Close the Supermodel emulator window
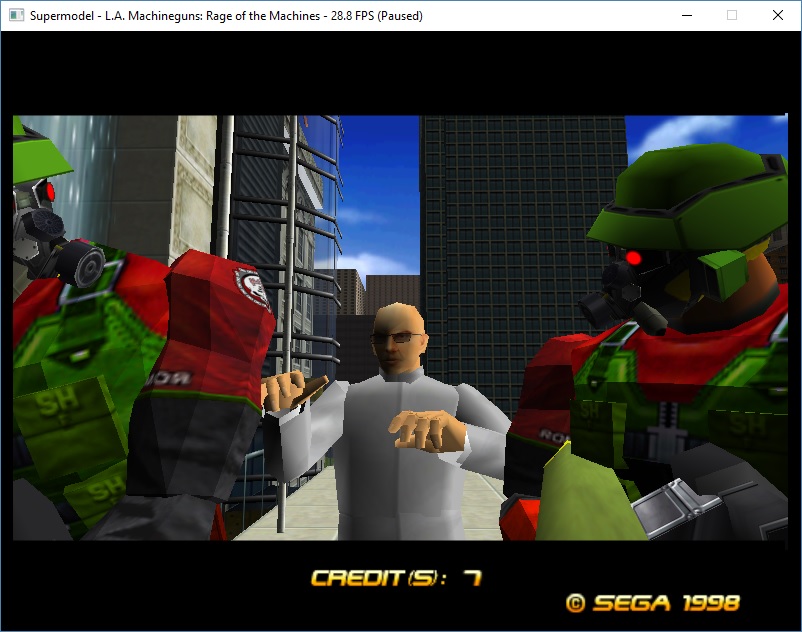802x632 pixels. (x=777, y=15)
